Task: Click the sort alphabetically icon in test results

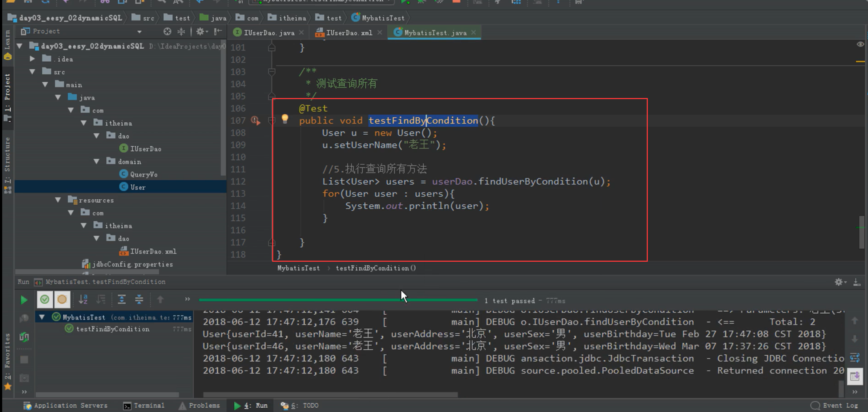Action: [83, 299]
